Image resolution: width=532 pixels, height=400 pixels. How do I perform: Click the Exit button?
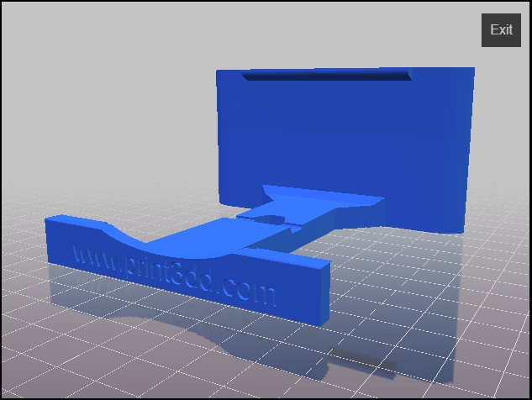(x=501, y=30)
